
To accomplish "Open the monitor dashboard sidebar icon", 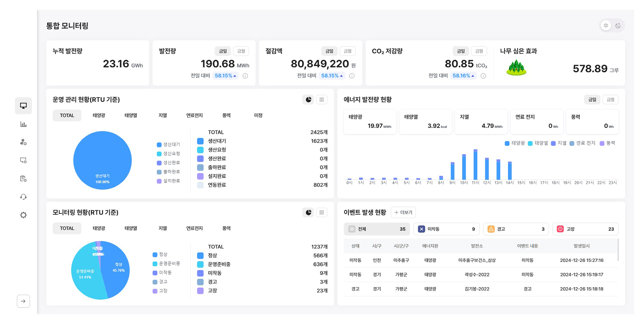I will pyautogui.click(x=23, y=106).
